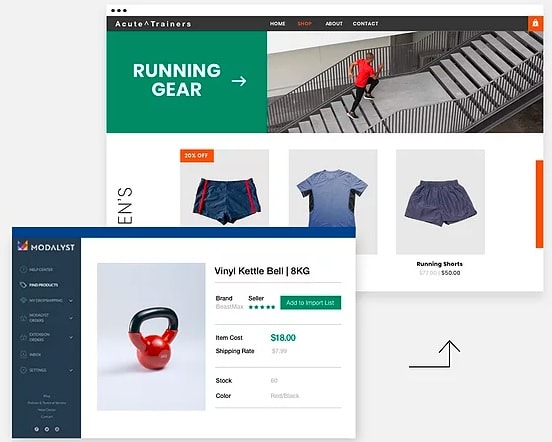Open the Running Shorts product link
Screen dimensions: 552x442
tap(439, 264)
